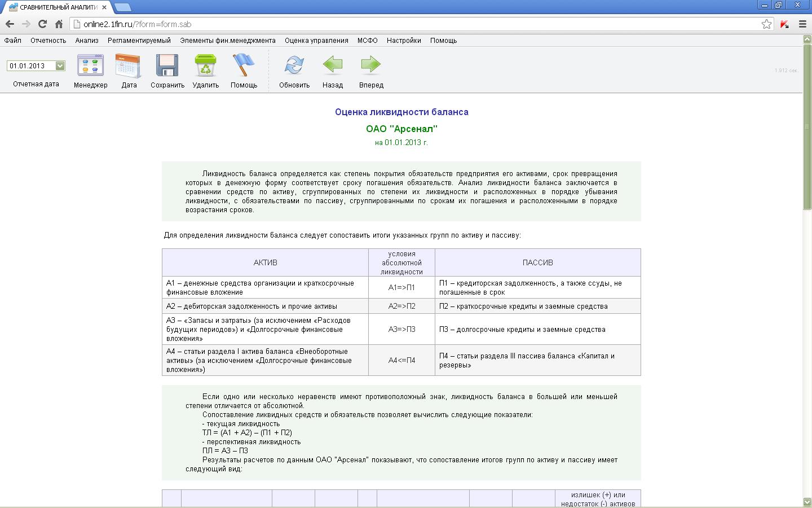Close the СРАВНИТЕЛЬНЫЙ АНАЛИТИ tab

(x=104, y=7)
